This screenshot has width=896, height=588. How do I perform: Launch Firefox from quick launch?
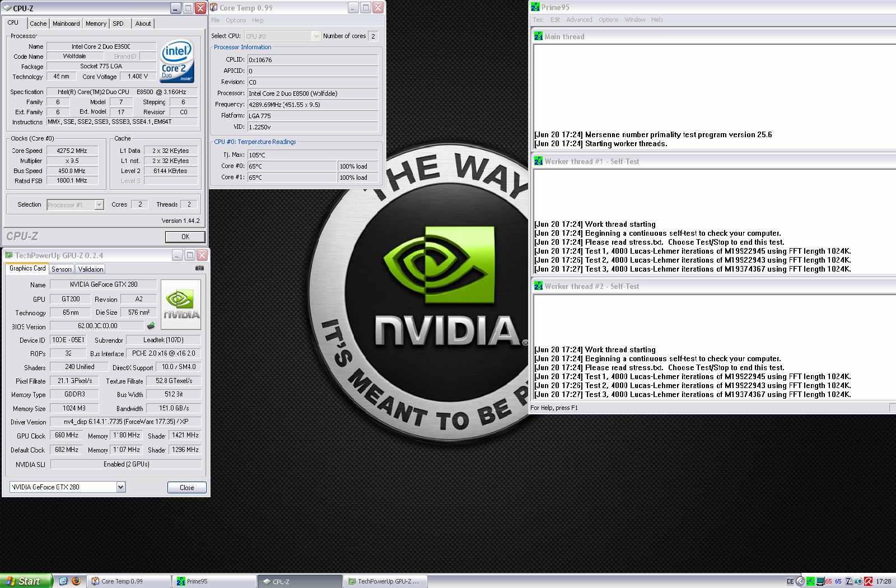(76, 581)
